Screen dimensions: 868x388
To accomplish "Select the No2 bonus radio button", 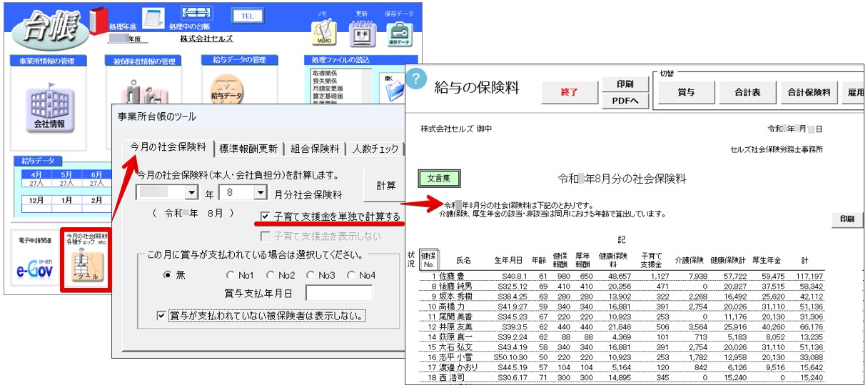I will click(x=271, y=275).
